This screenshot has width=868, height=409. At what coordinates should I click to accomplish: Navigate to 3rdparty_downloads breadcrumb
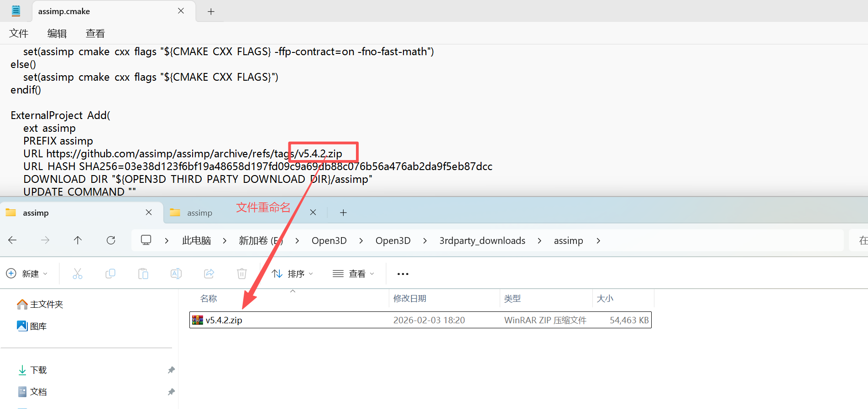click(x=482, y=240)
